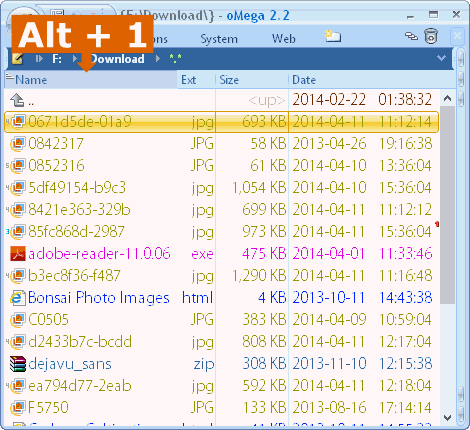Open the System menu
470x430 pixels.
pyautogui.click(x=219, y=39)
